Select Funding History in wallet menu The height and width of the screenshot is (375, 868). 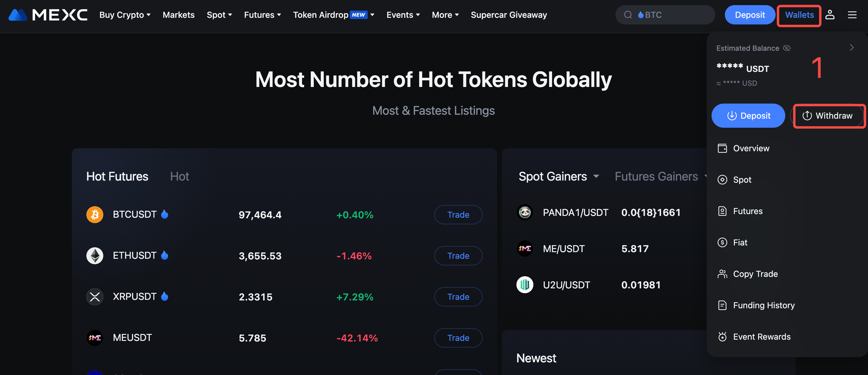click(x=764, y=305)
